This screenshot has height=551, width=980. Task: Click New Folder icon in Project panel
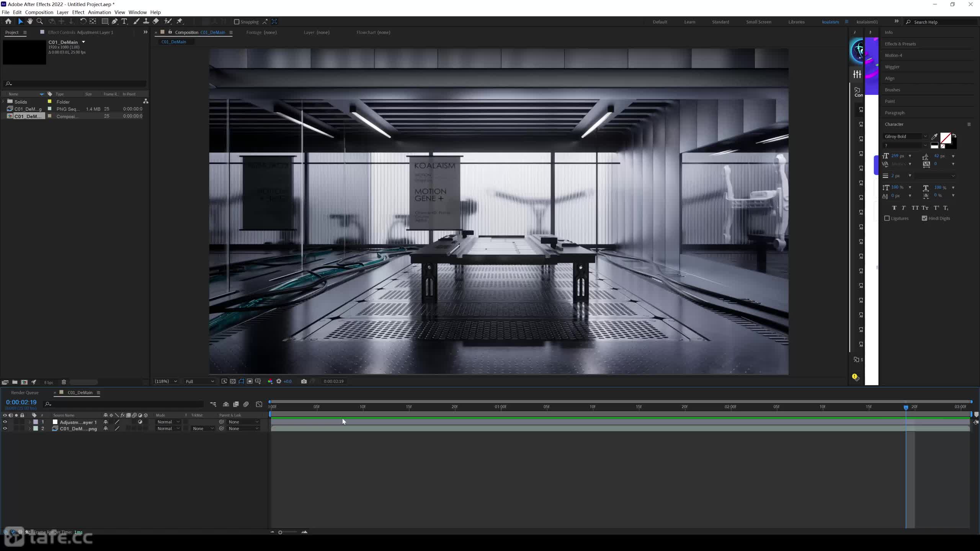(15, 382)
